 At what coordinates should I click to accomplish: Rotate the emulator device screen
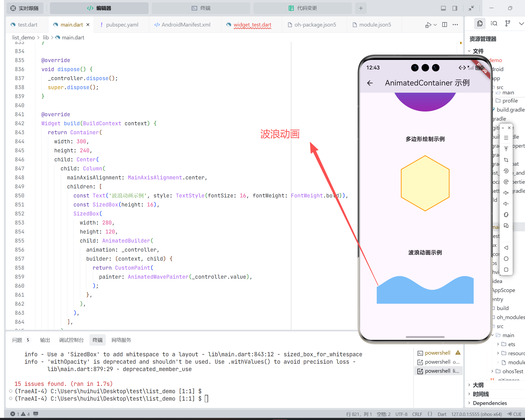[x=506, y=215]
